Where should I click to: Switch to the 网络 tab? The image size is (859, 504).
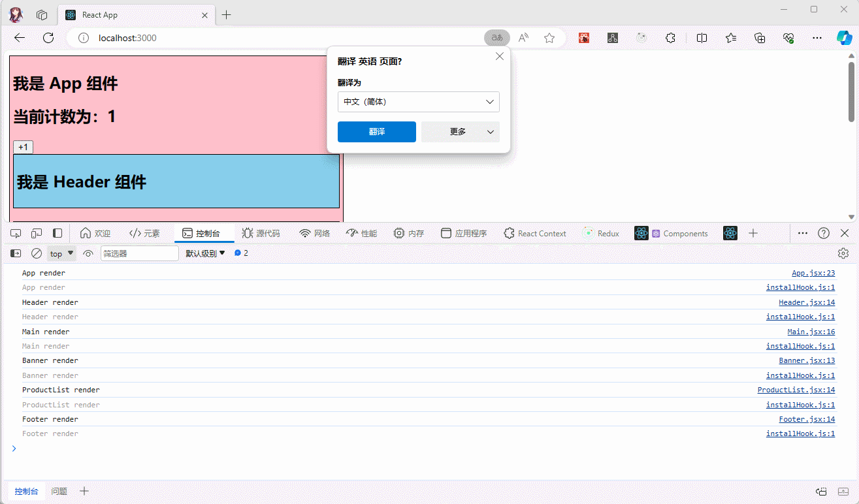point(315,233)
